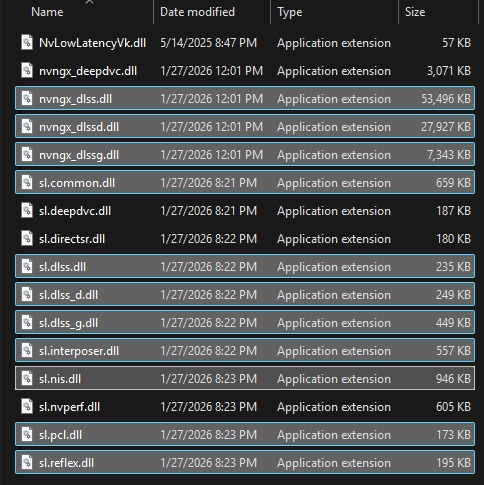Viewport: 484px width, 485px height.
Task: Click the 57 KB size value
Action: coord(456,43)
